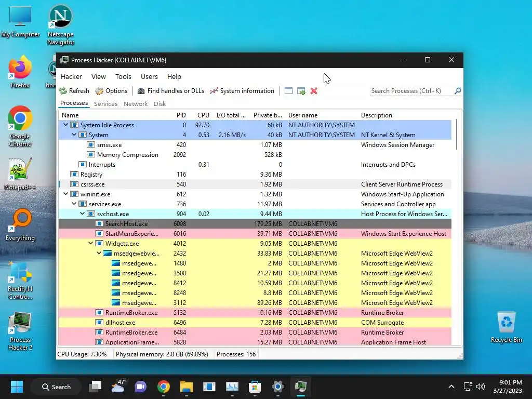The height and width of the screenshot is (399, 532).
Task: Click the red X kill window icon
Action: point(314,91)
